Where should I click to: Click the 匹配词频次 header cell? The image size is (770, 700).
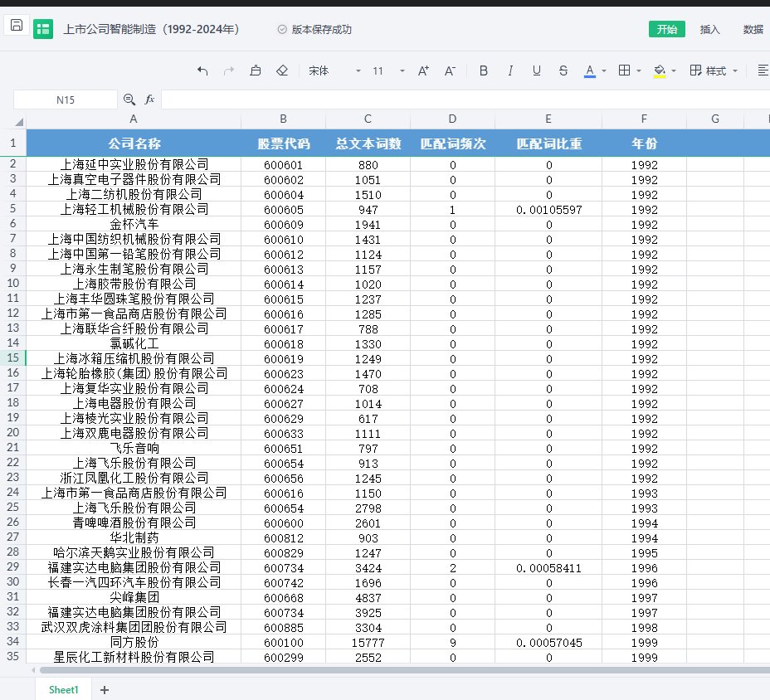point(452,143)
